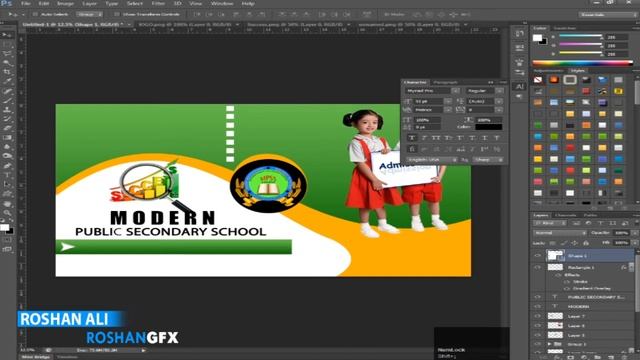Click the red channel slider in Color panel
The height and width of the screenshot is (360, 640).
(x=580, y=37)
